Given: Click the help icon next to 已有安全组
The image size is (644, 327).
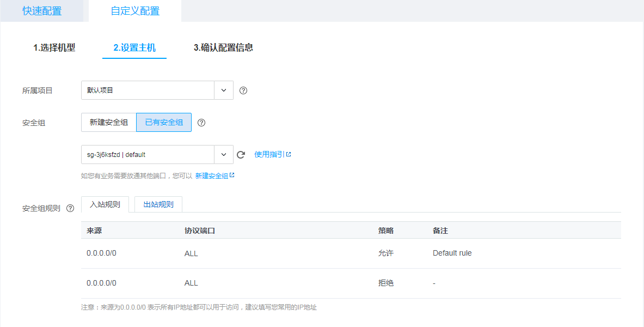Looking at the screenshot, I should tap(201, 123).
